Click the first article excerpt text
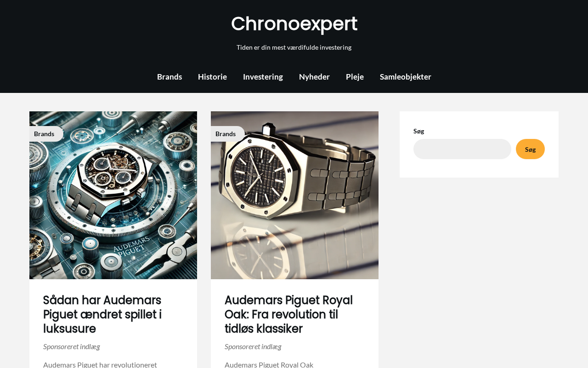Viewport: 588px width, 368px height. 100,364
